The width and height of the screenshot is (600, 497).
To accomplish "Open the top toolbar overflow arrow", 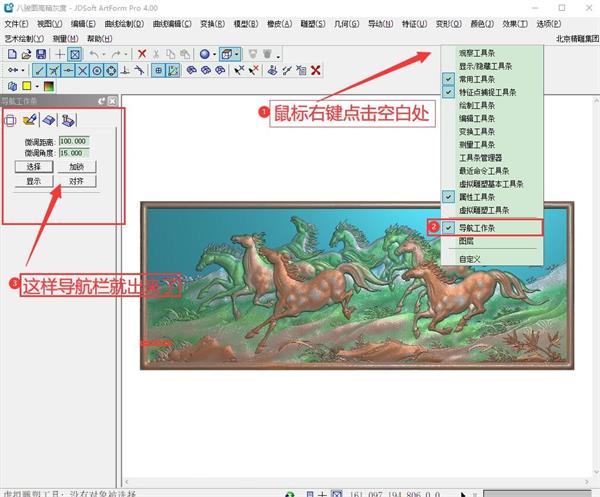I will [x=278, y=57].
